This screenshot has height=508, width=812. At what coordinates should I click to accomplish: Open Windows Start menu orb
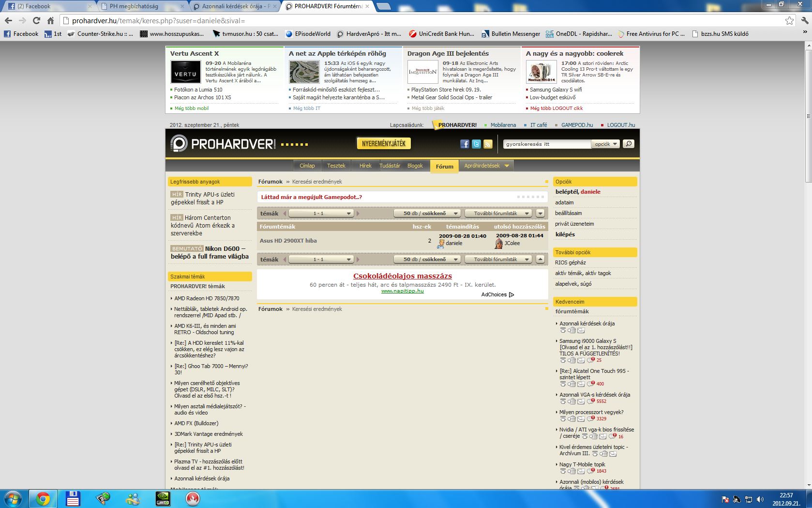13,498
